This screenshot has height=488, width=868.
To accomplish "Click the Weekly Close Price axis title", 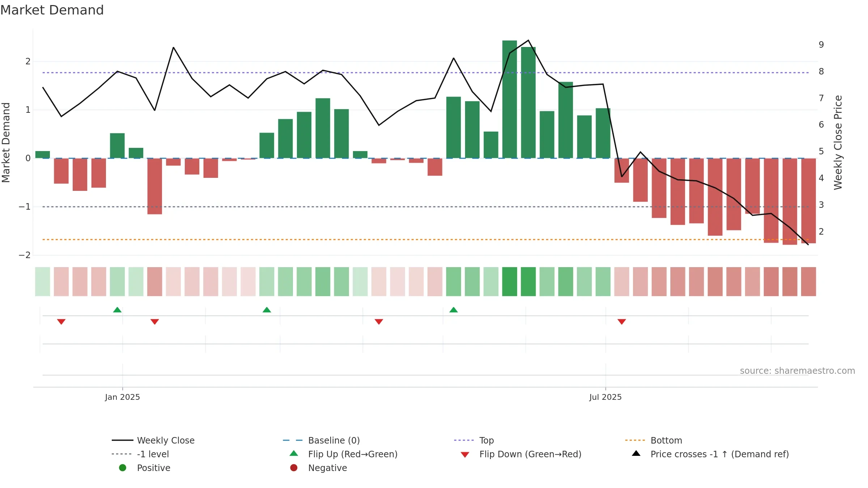I will pyautogui.click(x=838, y=142).
